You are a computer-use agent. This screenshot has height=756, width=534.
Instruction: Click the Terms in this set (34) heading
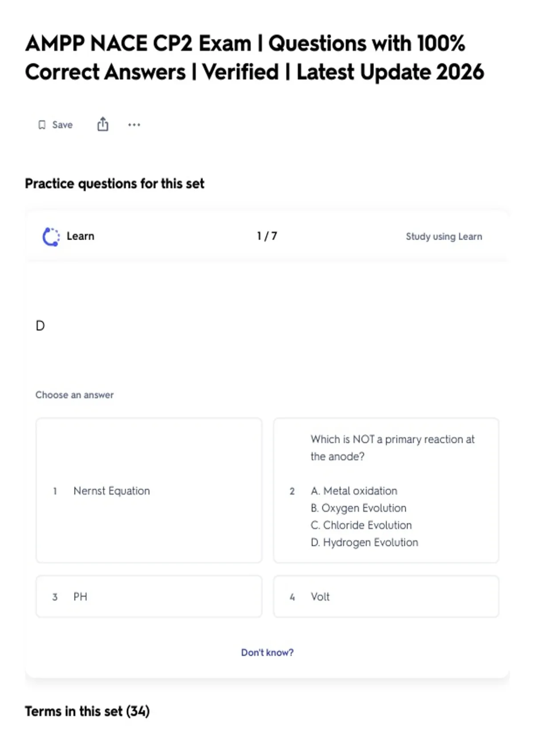pos(87,711)
